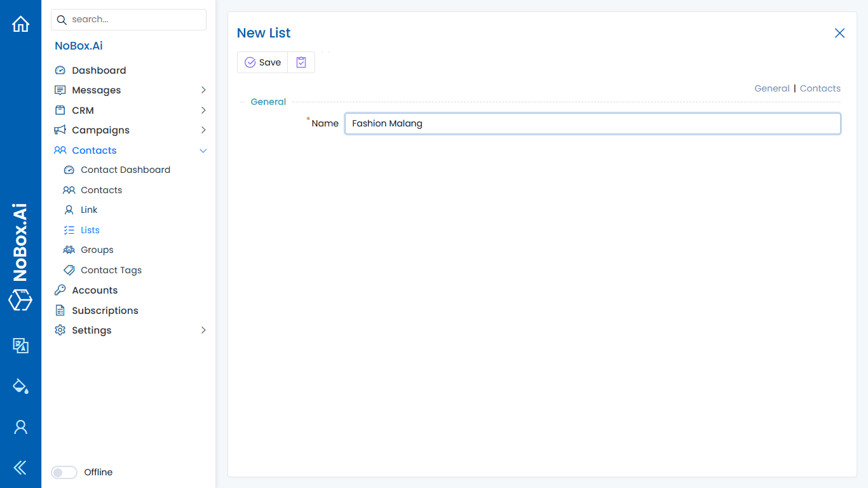Click the Contact Tags icon
Viewport: 868px width, 488px height.
(69, 269)
